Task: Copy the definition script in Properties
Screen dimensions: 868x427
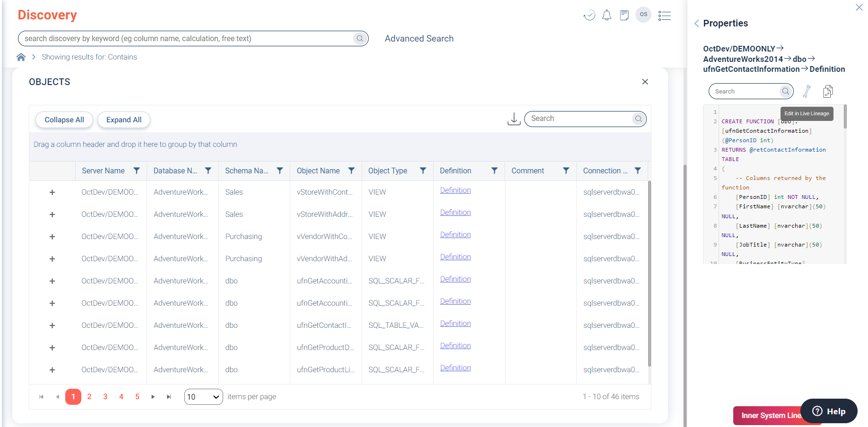Action: [827, 91]
